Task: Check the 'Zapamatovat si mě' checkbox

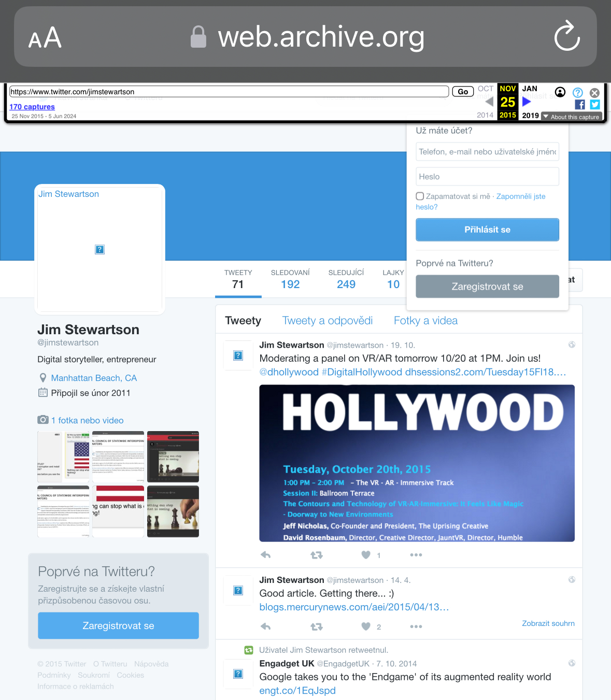Action: pos(420,196)
